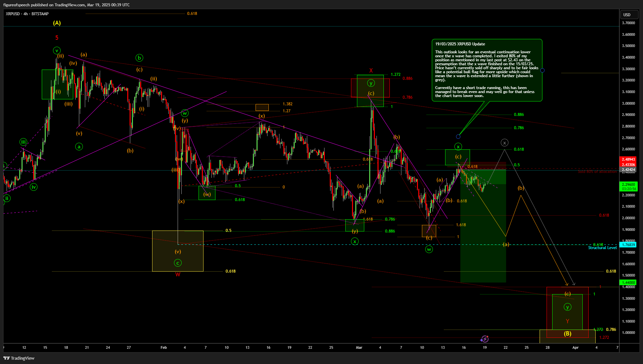Click the 1.382 Fibonacci level label
The width and height of the screenshot is (643, 364).
287,104
